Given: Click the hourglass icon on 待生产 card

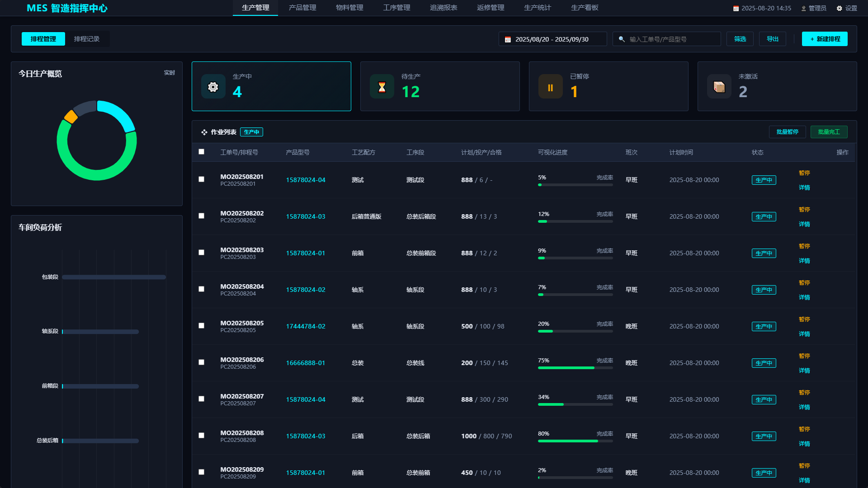Looking at the screenshot, I should click(x=382, y=87).
